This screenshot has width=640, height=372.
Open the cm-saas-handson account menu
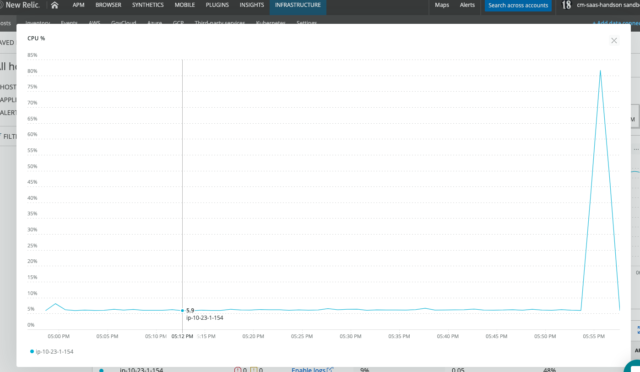coord(600,5)
